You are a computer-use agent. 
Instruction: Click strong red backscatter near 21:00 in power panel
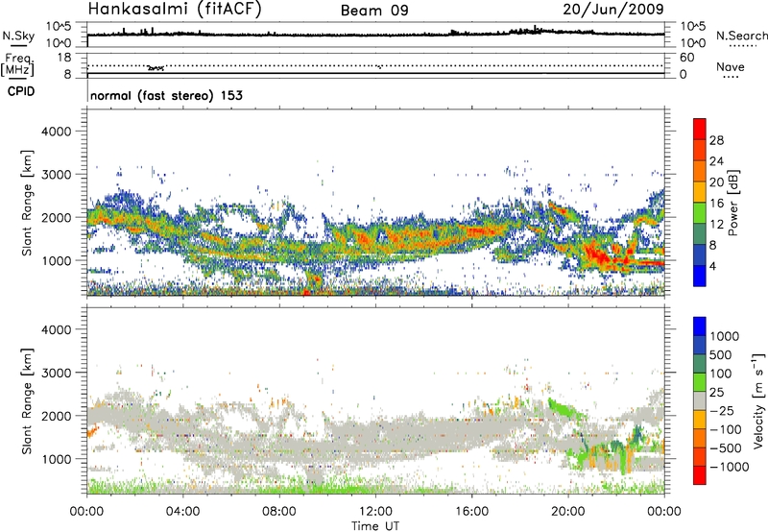[x=595, y=254]
